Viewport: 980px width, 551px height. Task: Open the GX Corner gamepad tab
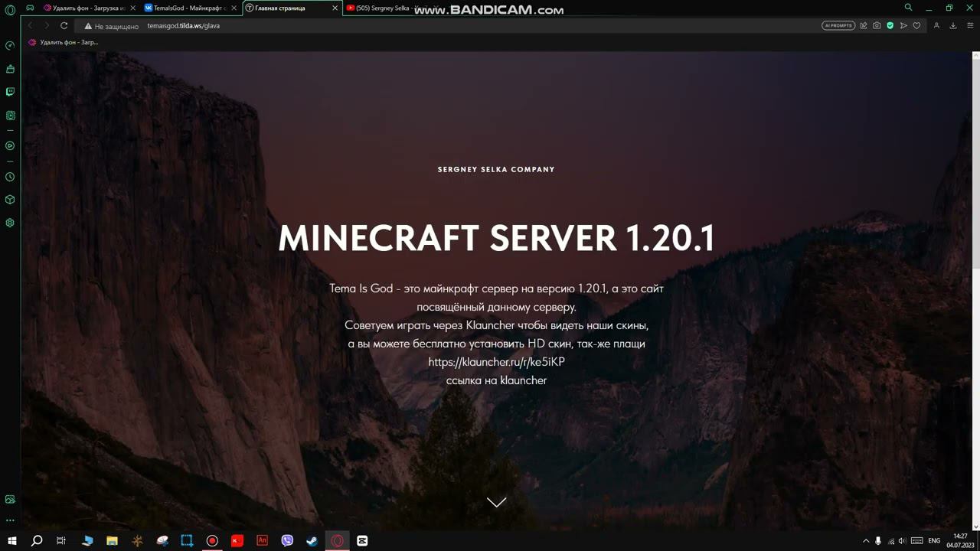pyautogui.click(x=30, y=8)
